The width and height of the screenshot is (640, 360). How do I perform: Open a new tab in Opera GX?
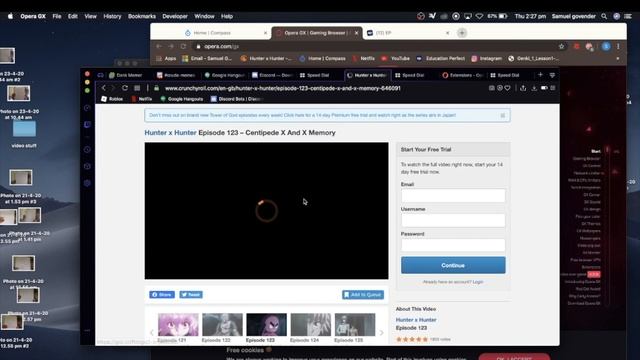(540, 75)
